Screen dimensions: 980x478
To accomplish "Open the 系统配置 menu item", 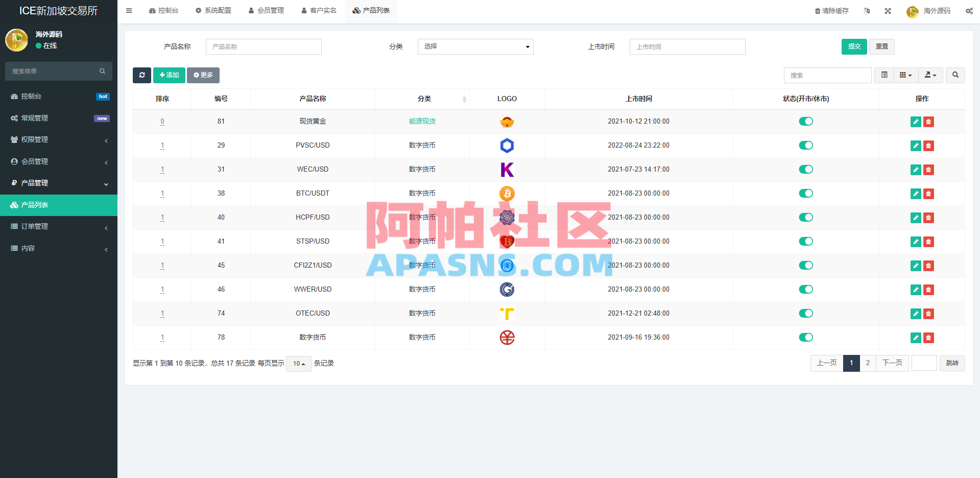I will 213,10.
